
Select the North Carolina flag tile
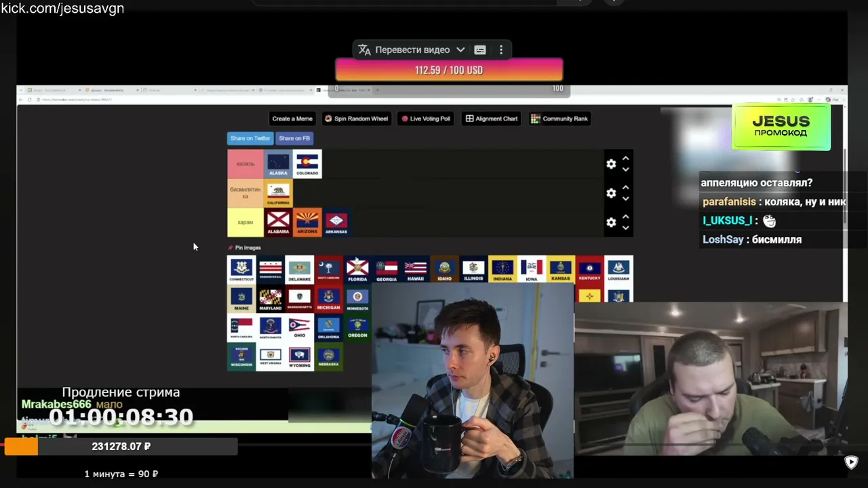(x=241, y=328)
